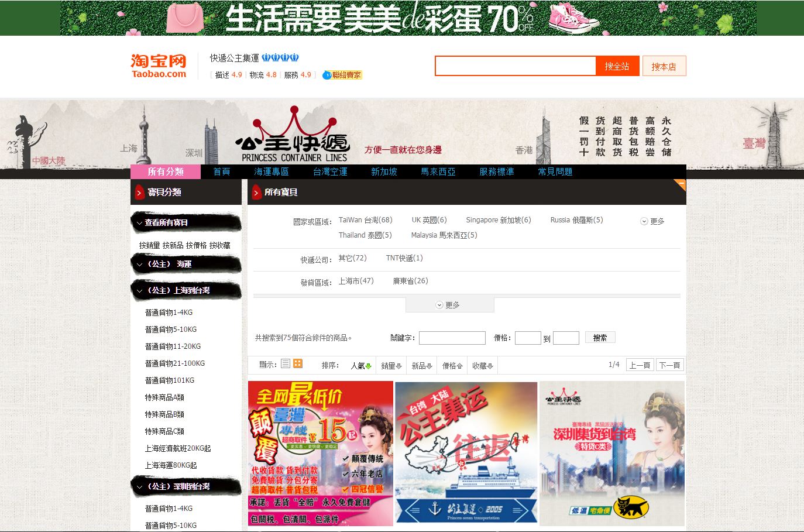Screen dimensions: 804x532
Task: Click red arrow icon beside 所有寶貝
Action: [256, 192]
